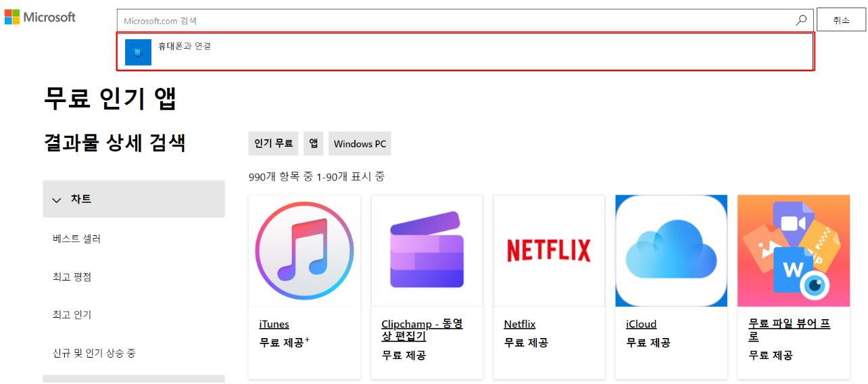Viewport: 868px width, 384px height.
Task: Select the 베스트 셀러 filter
Action: 76,239
